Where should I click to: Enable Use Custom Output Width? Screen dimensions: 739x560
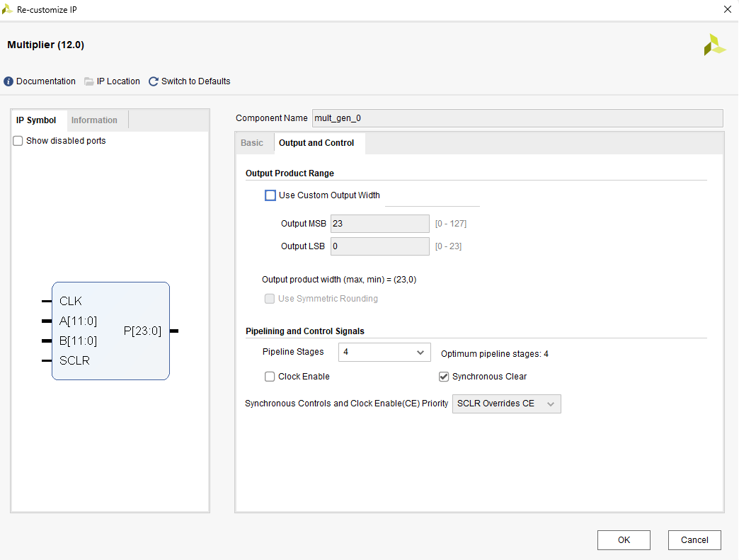270,195
